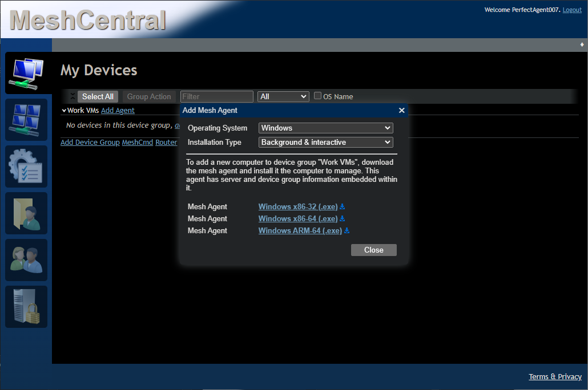
Task: Click the Welcome PerfectAgent007 text
Action: (522, 10)
